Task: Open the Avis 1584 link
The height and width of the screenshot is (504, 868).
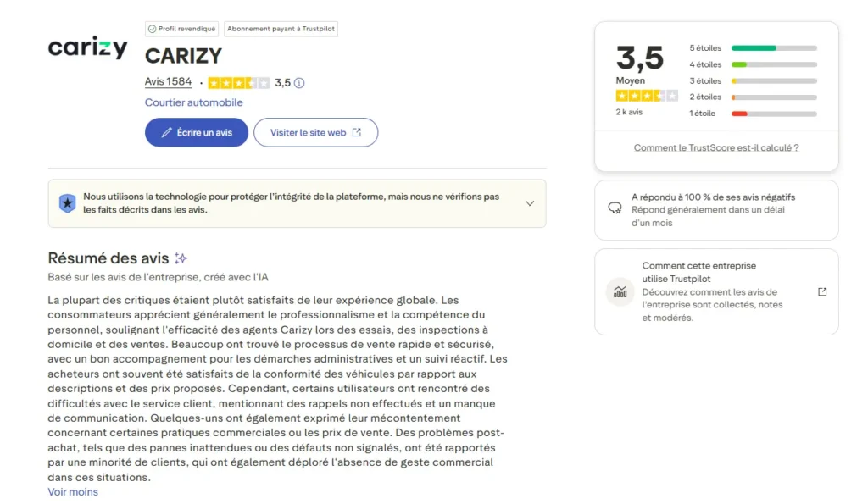Action: tap(168, 83)
